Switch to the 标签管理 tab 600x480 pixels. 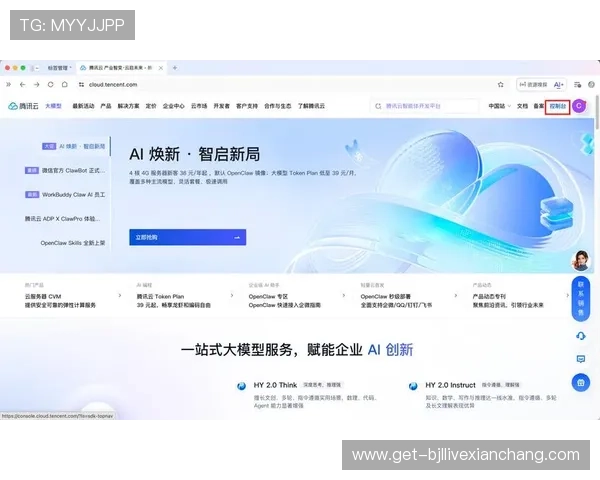pos(59,68)
